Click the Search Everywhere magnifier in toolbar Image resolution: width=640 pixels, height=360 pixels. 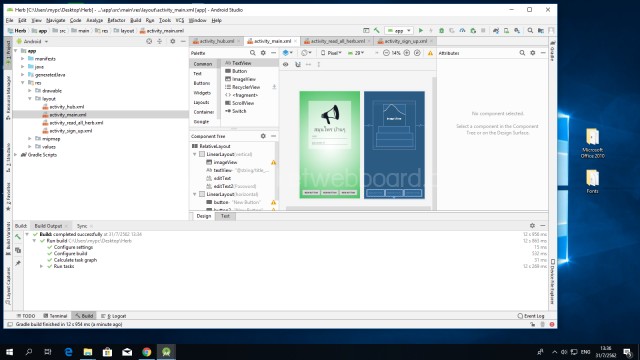pos(530,31)
